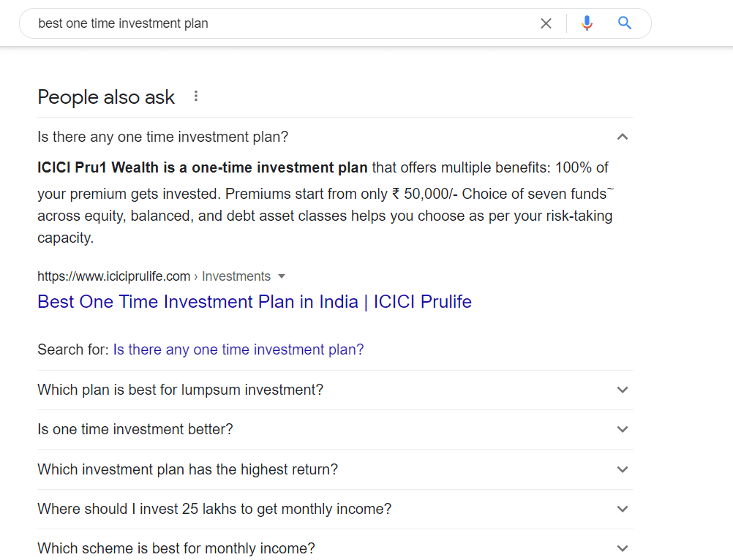This screenshot has height=560, width=733.
Task: Clear the search query with the X icon
Action: [x=546, y=23]
